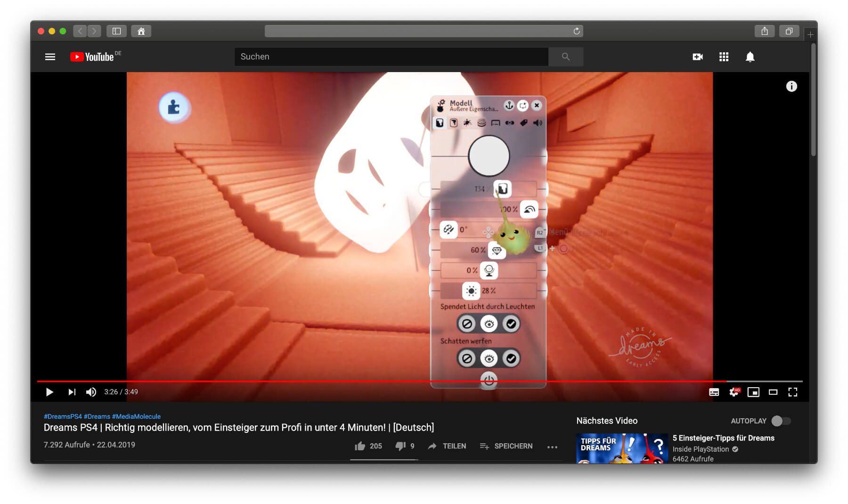
Task: Select the sparkle effects tab in Modell
Action: coord(467,123)
